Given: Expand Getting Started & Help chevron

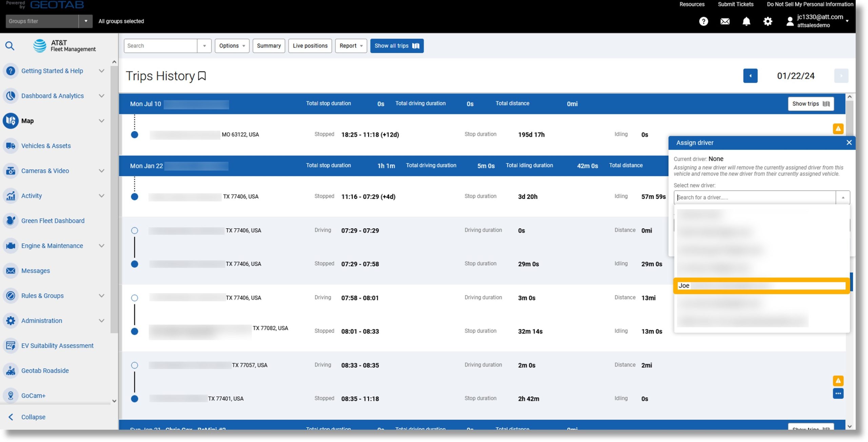Looking at the screenshot, I should click(101, 71).
